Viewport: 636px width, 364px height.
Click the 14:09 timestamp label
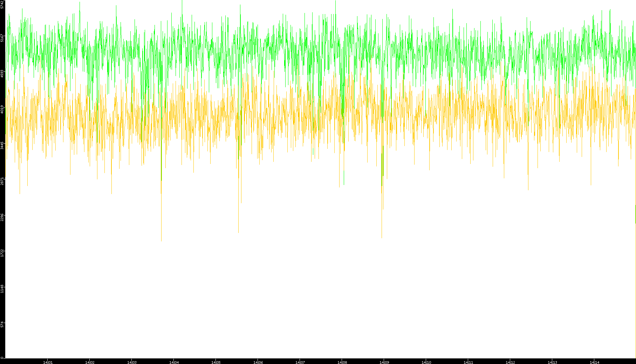pos(384,362)
